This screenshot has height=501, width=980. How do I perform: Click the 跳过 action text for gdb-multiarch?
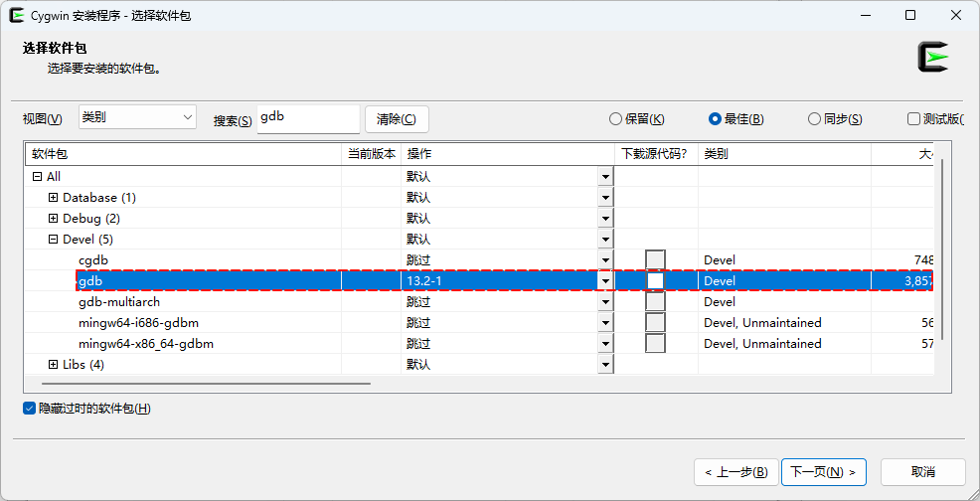418,301
